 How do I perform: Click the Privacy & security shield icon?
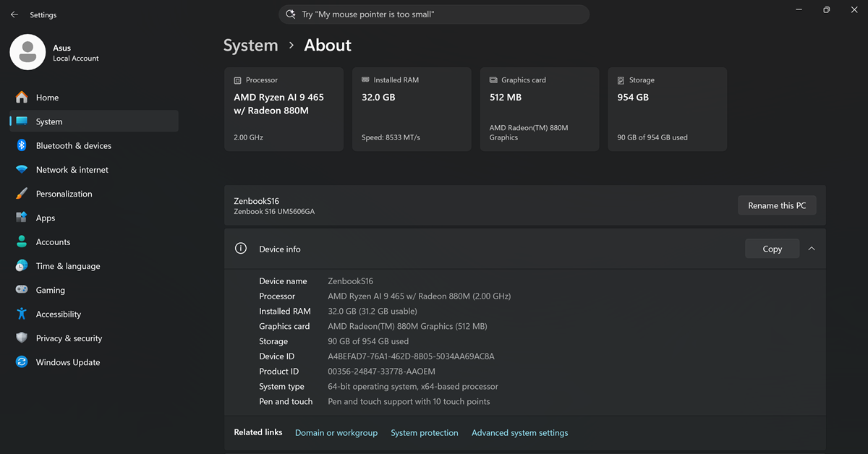coord(22,338)
